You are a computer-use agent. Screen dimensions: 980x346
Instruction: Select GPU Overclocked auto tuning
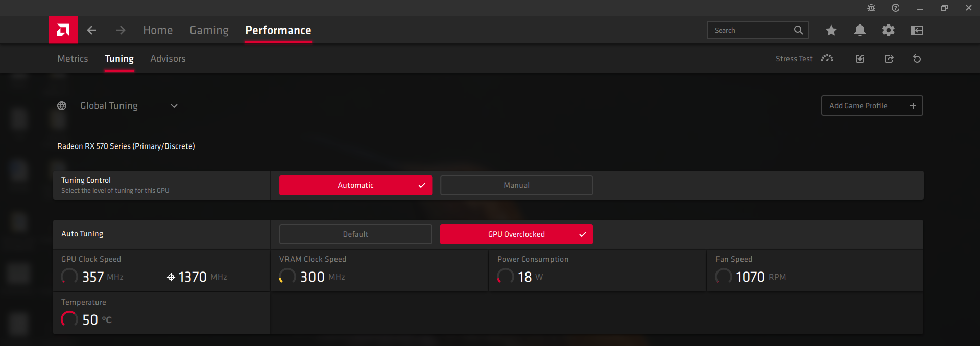pyautogui.click(x=516, y=234)
